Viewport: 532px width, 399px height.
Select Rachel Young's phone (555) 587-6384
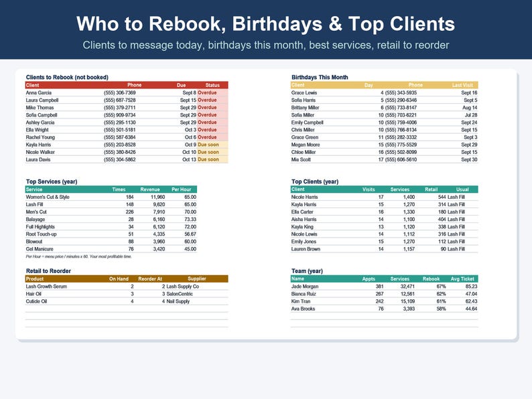click(120, 137)
